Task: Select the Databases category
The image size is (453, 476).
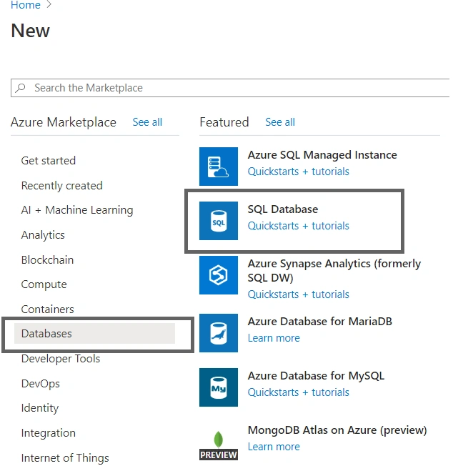Action: click(94, 333)
